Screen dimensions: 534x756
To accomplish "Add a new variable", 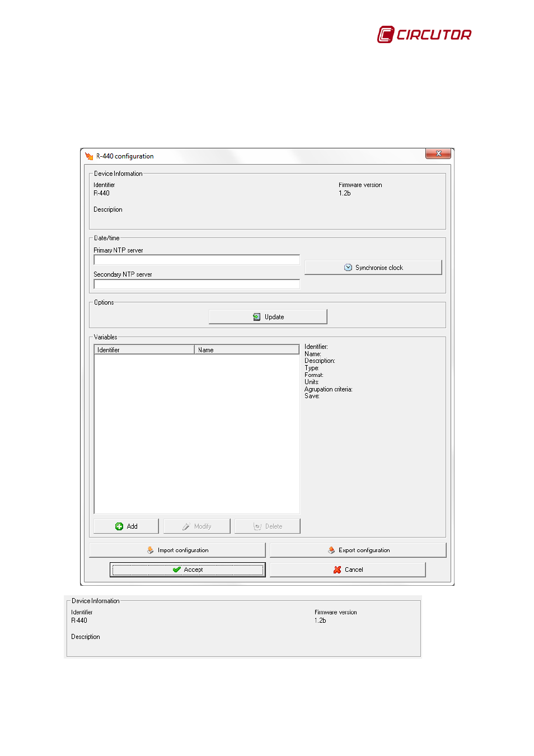I will point(126,526).
